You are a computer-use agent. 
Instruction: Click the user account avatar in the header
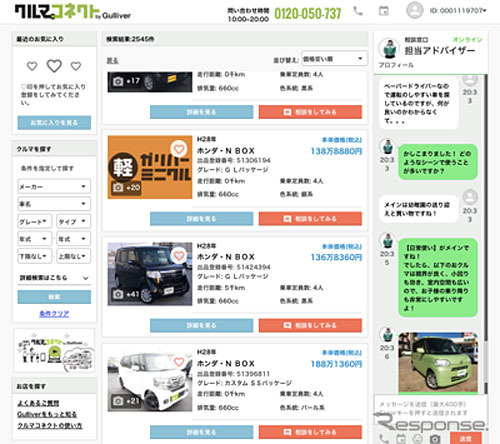tap(414, 10)
